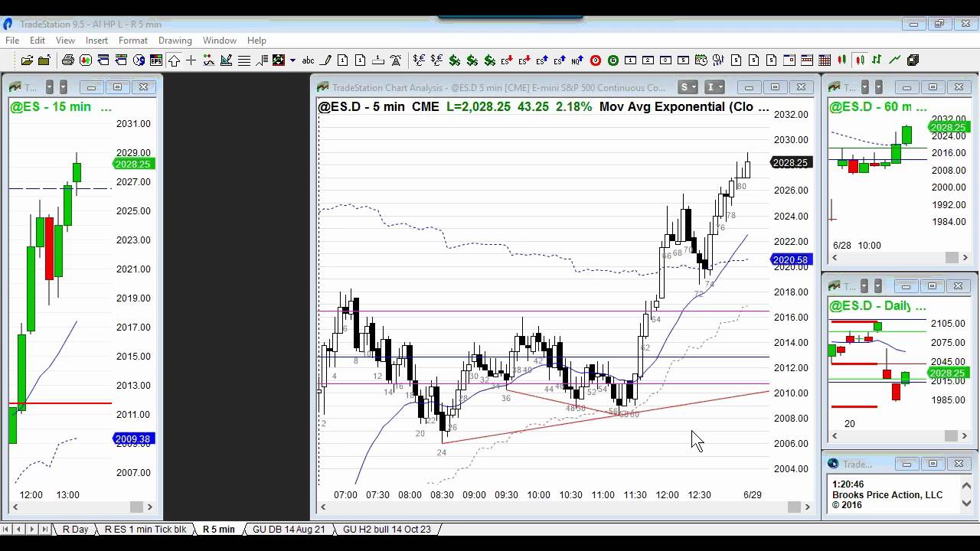The height and width of the screenshot is (551, 980).
Task: Click the calendar clock toolbar icon
Action: 701,60
